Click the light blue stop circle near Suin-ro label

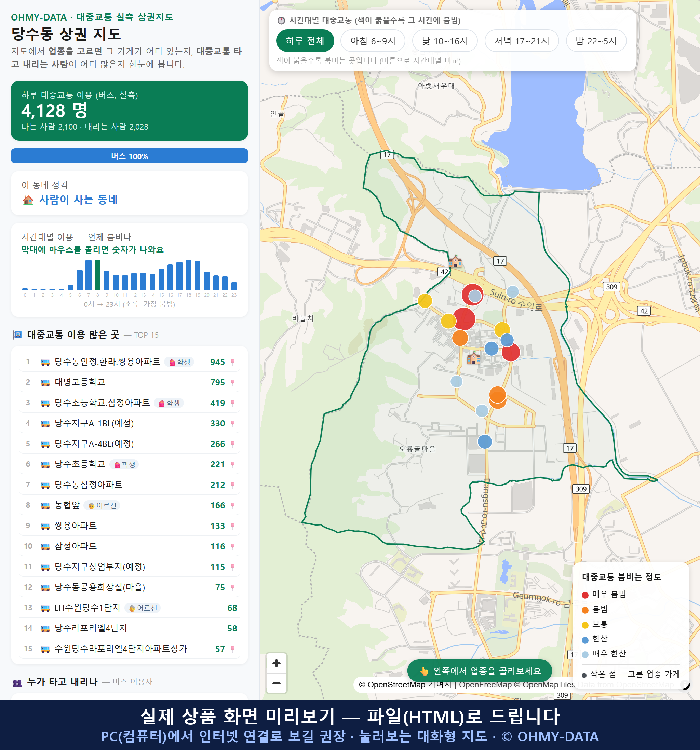(512, 291)
